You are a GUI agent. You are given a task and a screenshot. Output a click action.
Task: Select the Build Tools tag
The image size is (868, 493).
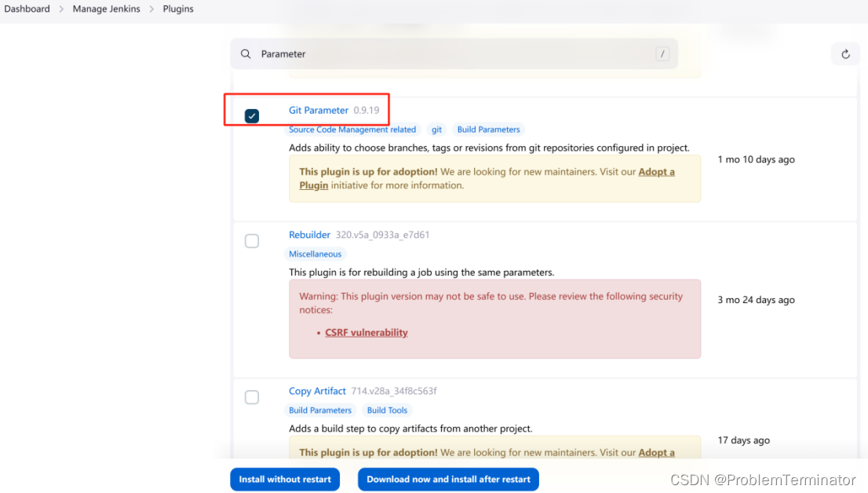[x=387, y=411]
